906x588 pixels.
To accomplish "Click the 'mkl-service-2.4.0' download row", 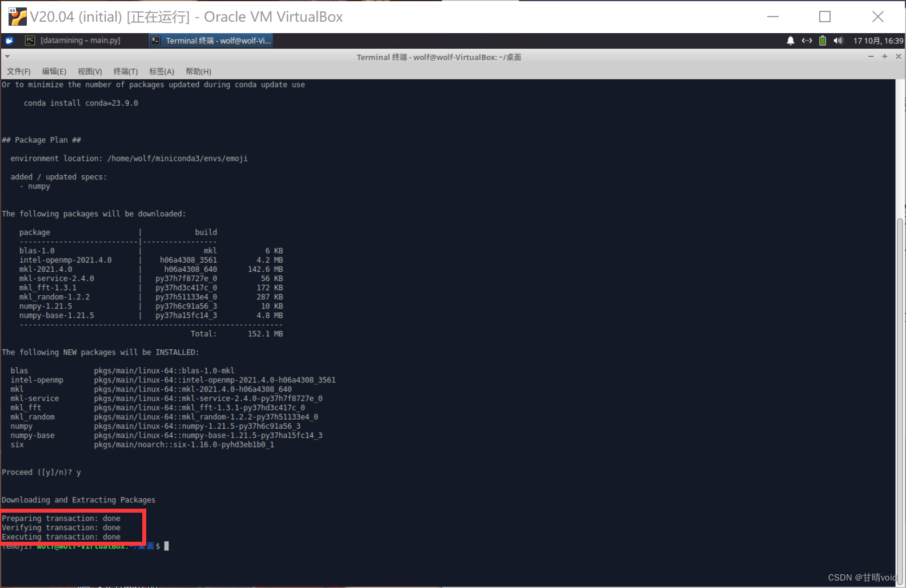I will (151, 279).
